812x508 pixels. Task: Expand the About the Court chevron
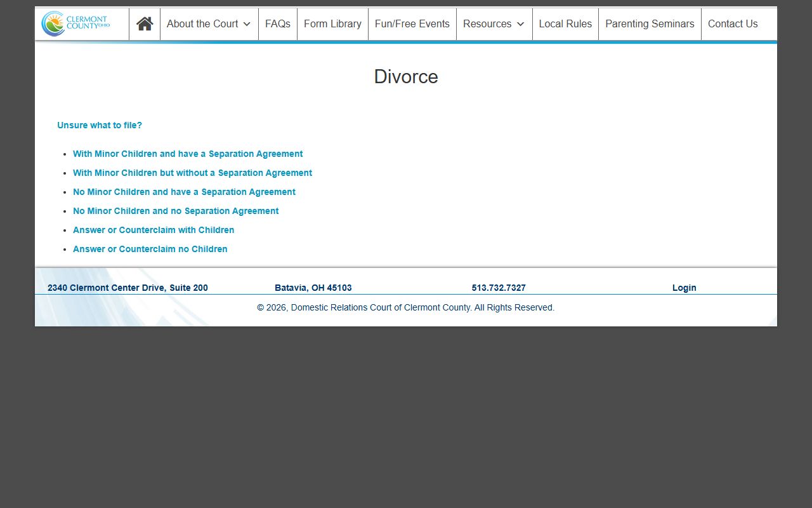247,24
